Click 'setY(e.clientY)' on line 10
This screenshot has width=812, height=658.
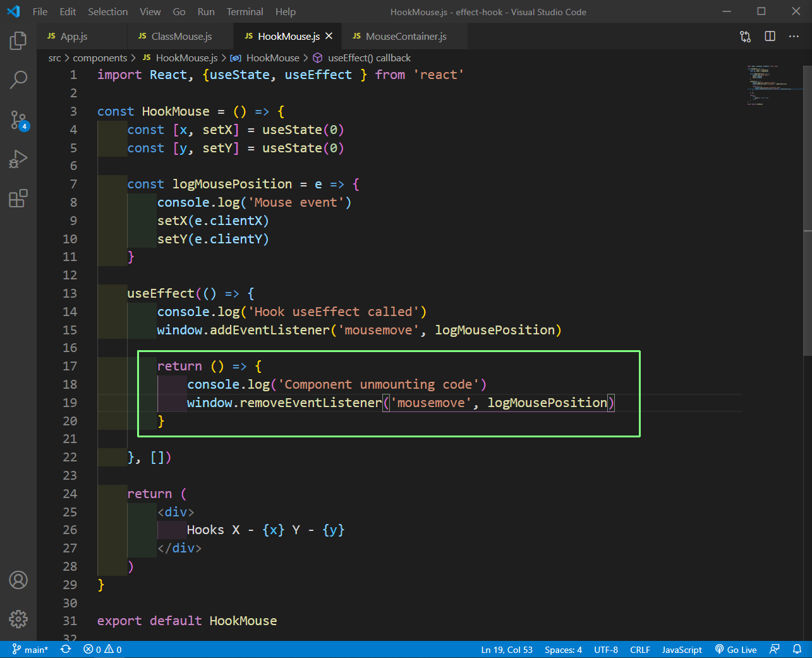click(213, 239)
